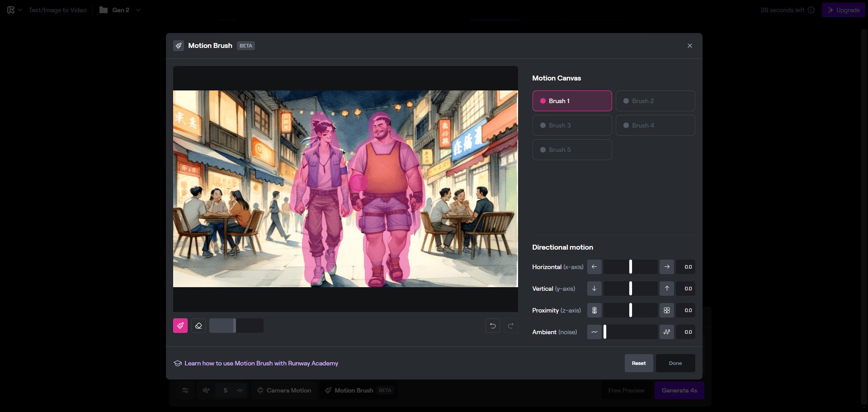Image resolution: width=868 pixels, height=412 pixels.
Task: Click the 'Directional motion' heading
Action: click(x=562, y=247)
